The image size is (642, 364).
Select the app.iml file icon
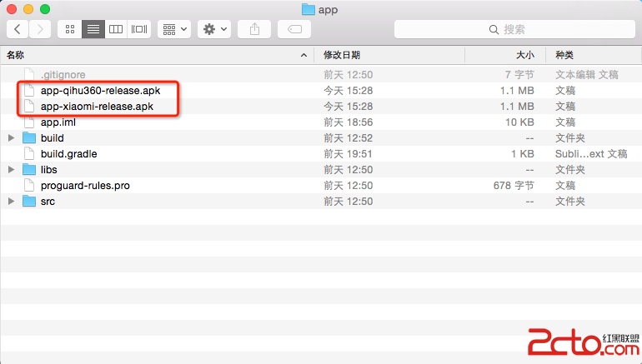point(29,122)
